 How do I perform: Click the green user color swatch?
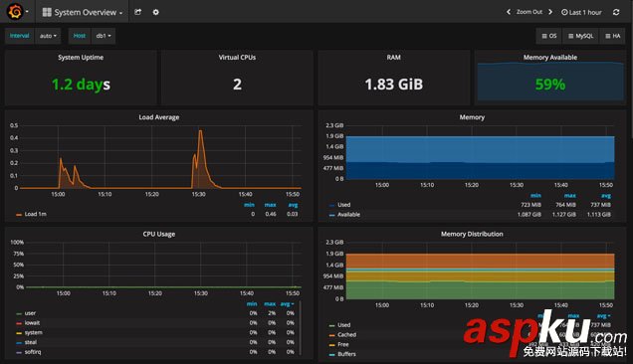tap(19, 313)
